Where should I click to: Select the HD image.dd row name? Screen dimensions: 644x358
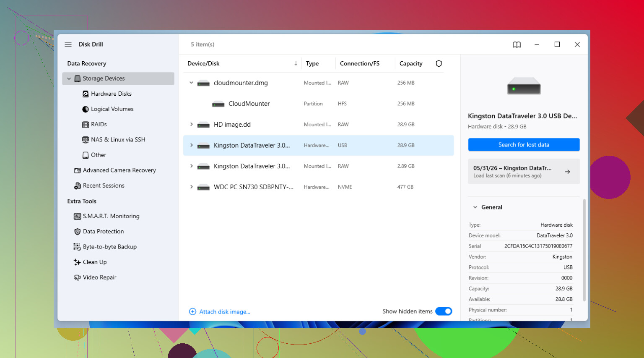[x=232, y=125]
